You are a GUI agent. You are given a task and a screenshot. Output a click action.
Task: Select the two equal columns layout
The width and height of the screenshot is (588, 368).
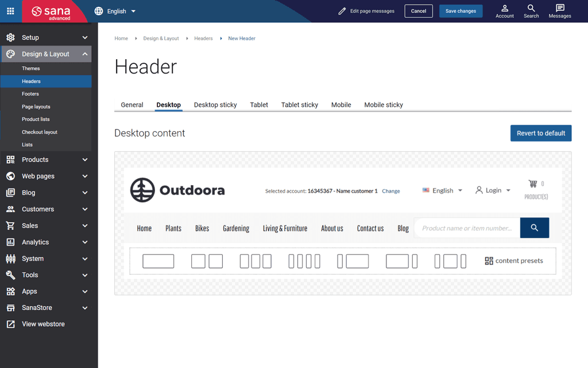point(207,261)
